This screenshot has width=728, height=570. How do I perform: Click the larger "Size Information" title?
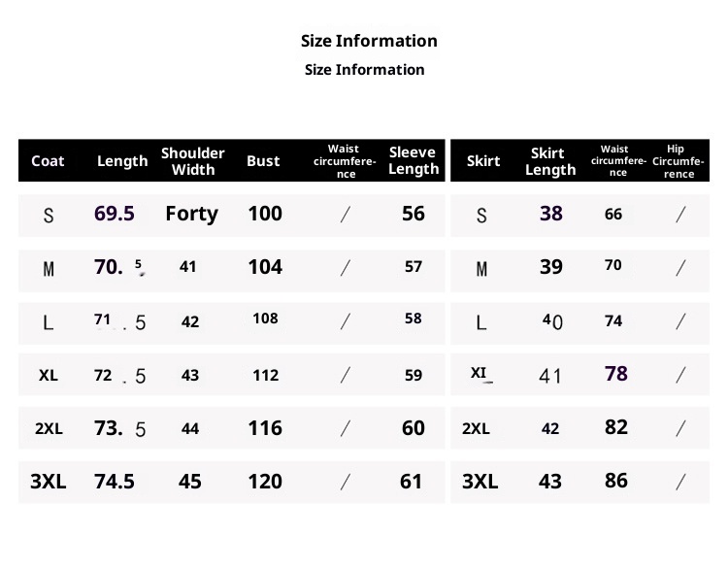tap(369, 41)
